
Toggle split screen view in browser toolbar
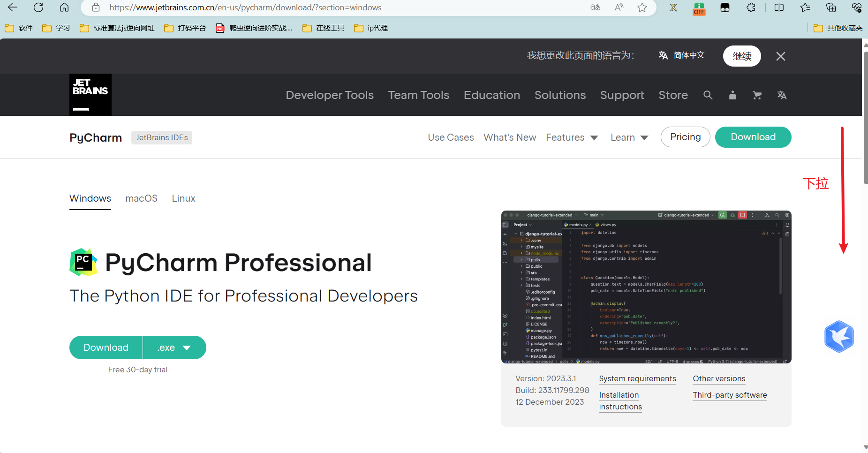point(779,8)
